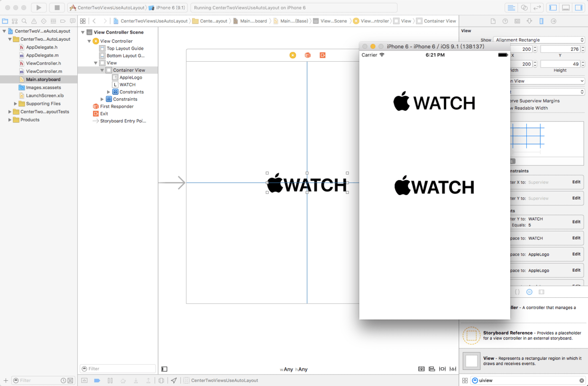588x386 pixels.
Task: Click the Y position stepper
Action: [x=583, y=49]
